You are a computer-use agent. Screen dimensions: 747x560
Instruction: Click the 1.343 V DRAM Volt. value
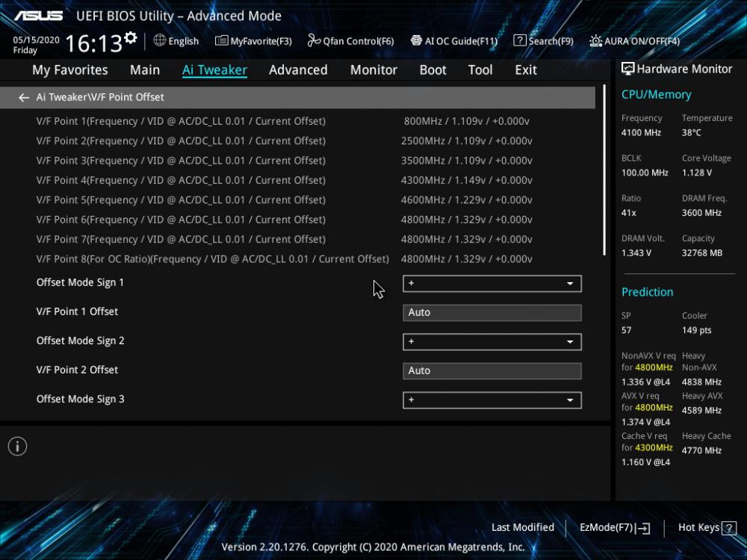click(636, 253)
